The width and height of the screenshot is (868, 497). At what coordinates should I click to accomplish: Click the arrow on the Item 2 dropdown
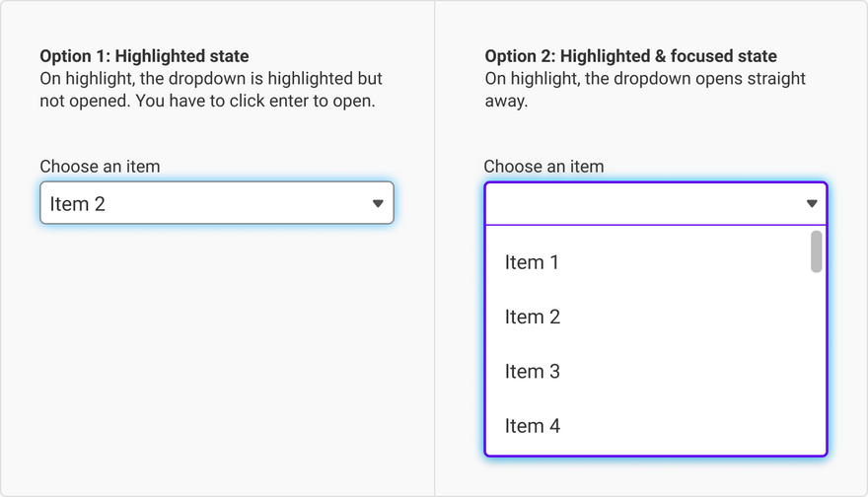point(377,203)
